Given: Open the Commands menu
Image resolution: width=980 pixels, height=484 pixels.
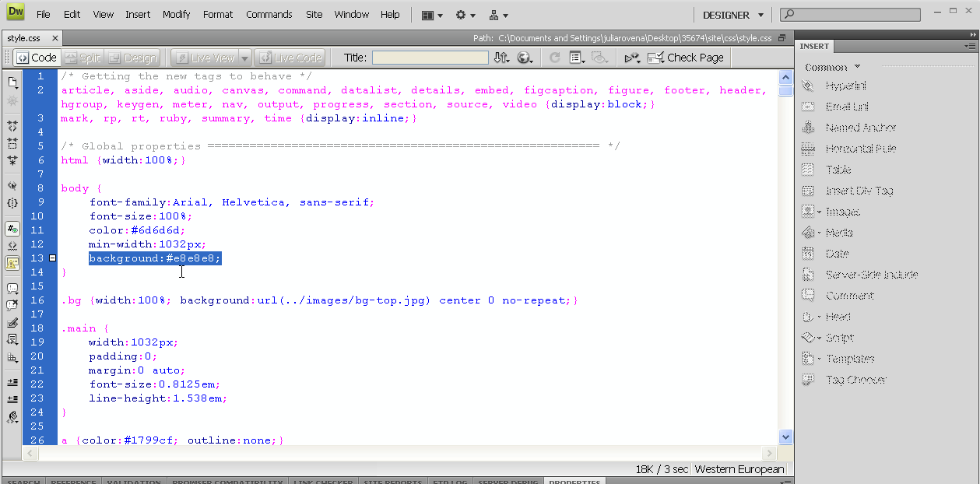Looking at the screenshot, I should click(x=269, y=15).
